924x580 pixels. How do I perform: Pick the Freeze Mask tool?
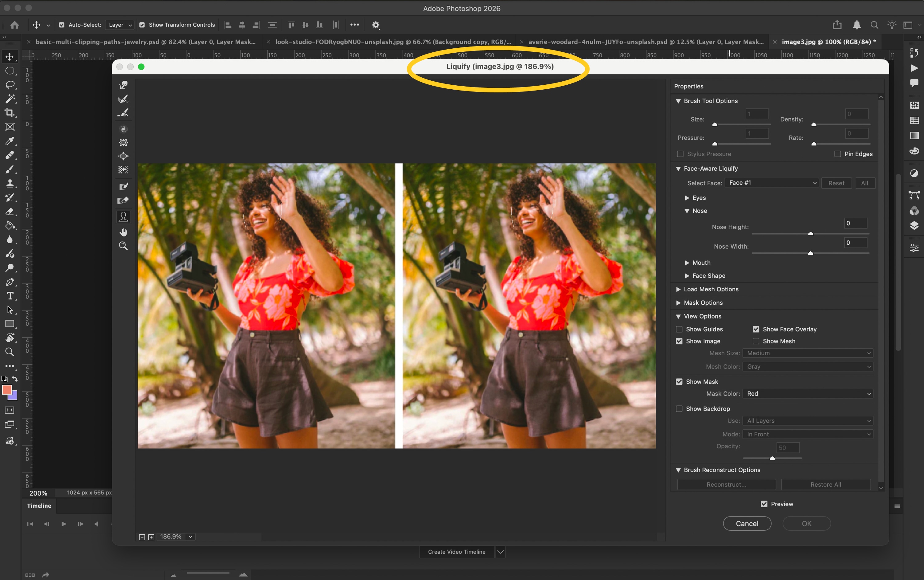tap(123, 187)
